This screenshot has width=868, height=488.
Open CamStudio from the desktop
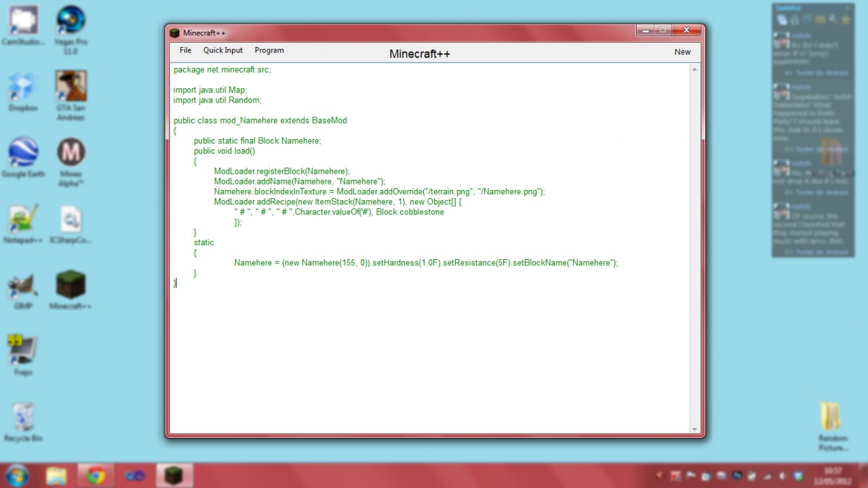[22, 20]
